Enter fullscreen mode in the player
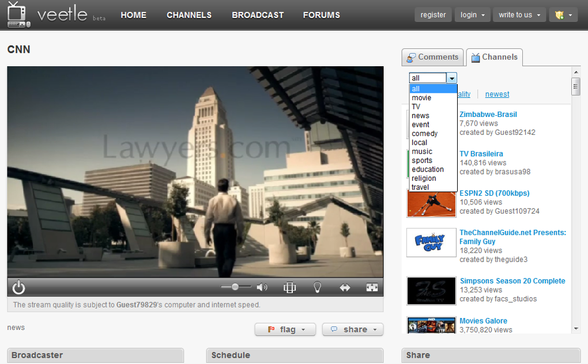This screenshot has width=588, height=364. pyautogui.click(x=372, y=287)
